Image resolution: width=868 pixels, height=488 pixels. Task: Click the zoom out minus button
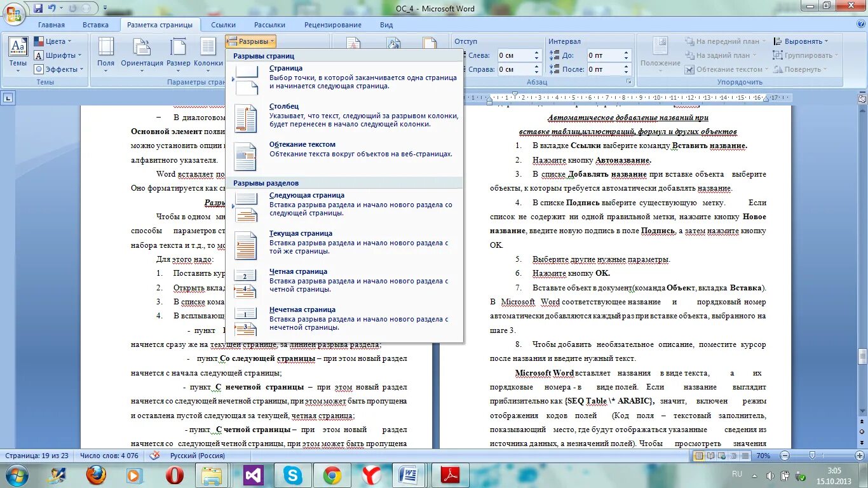pyautogui.click(x=785, y=456)
